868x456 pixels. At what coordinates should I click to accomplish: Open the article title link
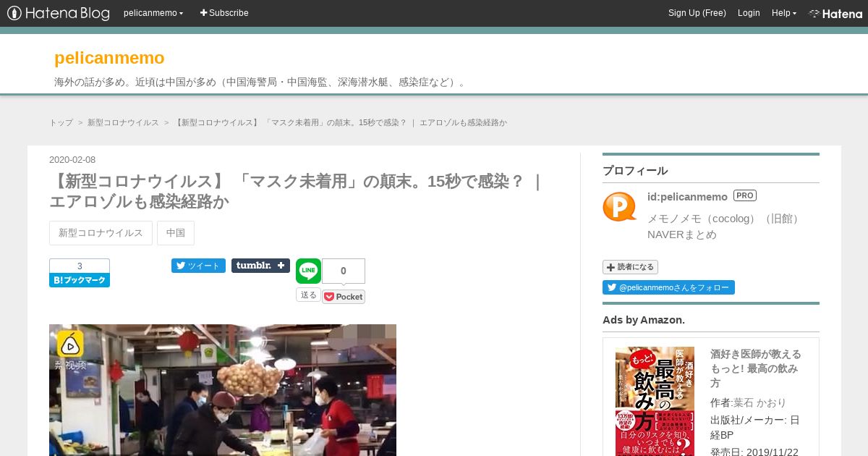pos(295,191)
